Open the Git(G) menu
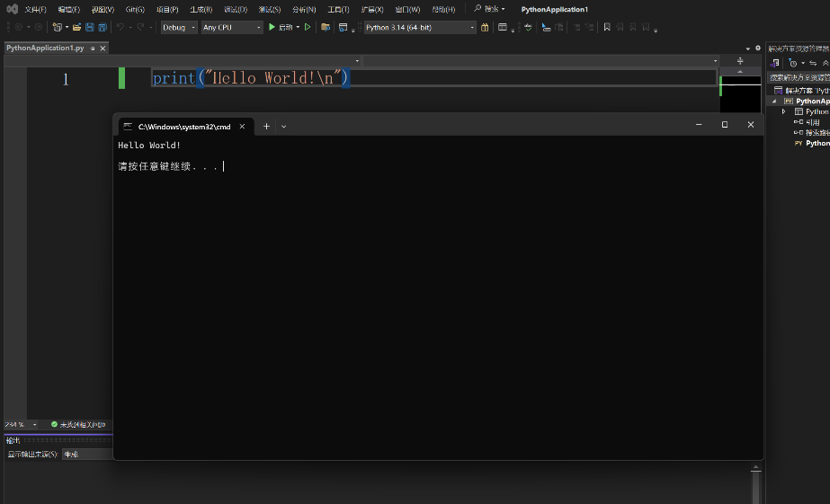 coord(135,10)
